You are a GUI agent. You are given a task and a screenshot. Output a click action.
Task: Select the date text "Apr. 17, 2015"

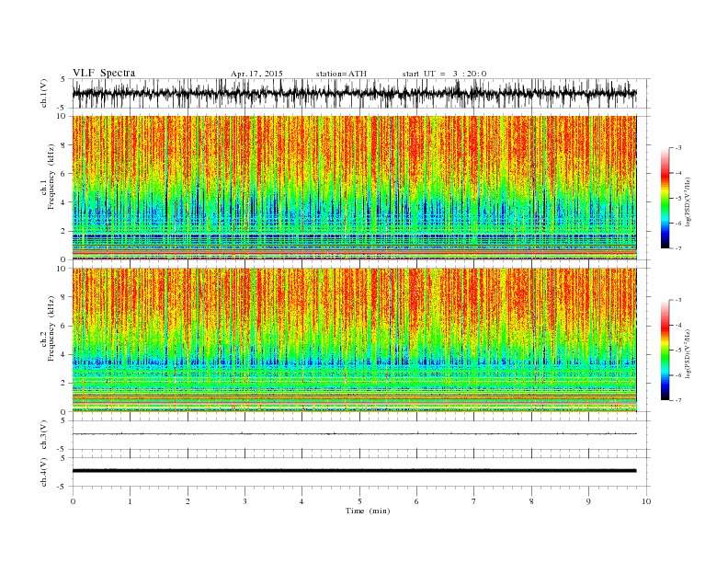(256, 74)
